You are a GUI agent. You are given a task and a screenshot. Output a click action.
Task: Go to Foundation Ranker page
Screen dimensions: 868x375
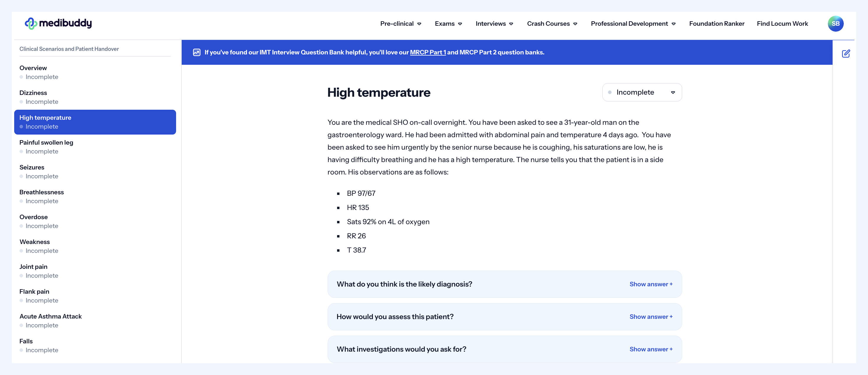716,24
